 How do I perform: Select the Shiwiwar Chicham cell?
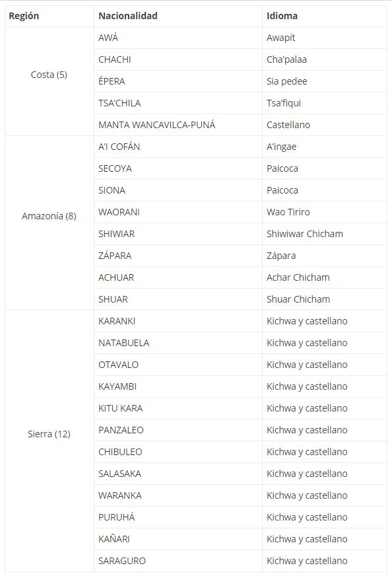325,234
